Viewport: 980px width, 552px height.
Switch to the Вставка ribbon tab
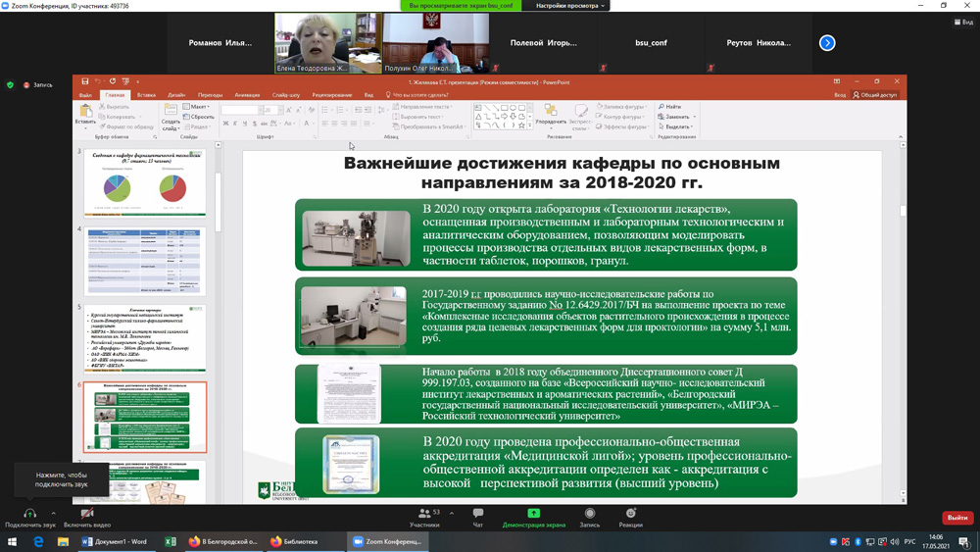(146, 95)
